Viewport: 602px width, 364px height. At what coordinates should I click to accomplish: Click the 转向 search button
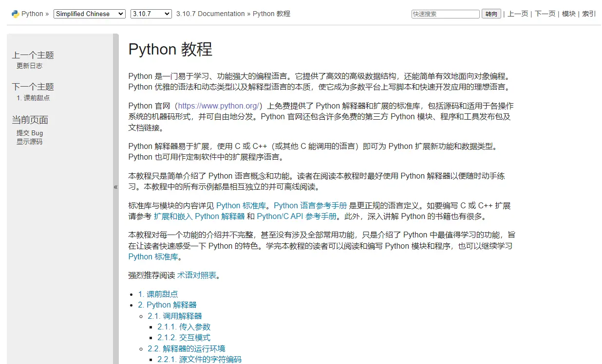pos(491,14)
